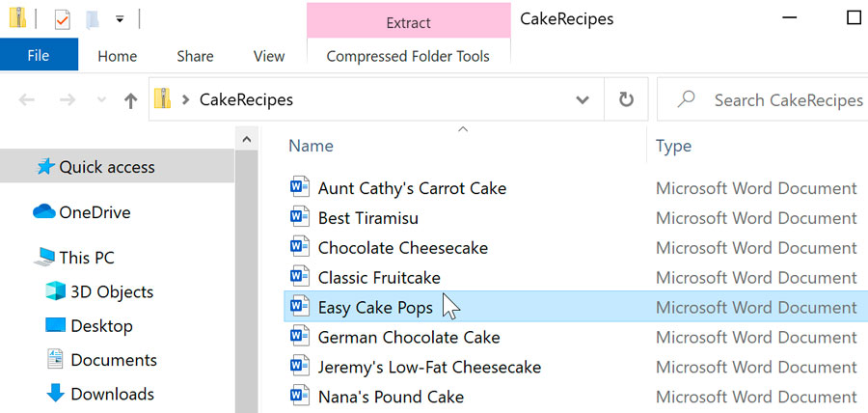Image resolution: width=868 pixels, height=413 pixels.
Task: Click Word icon next to Classic Fruitcake
Action: point(300,276)
